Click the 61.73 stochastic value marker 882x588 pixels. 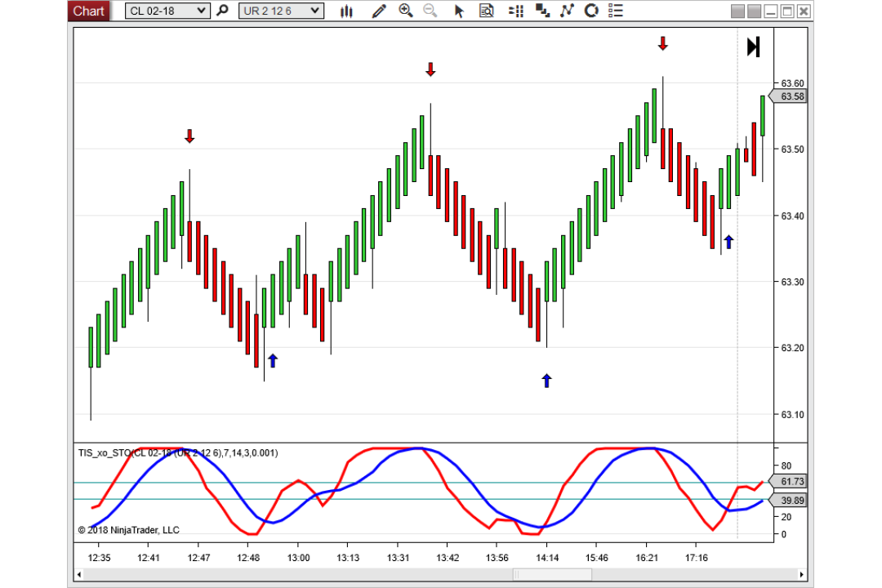[x=788, y=482]
